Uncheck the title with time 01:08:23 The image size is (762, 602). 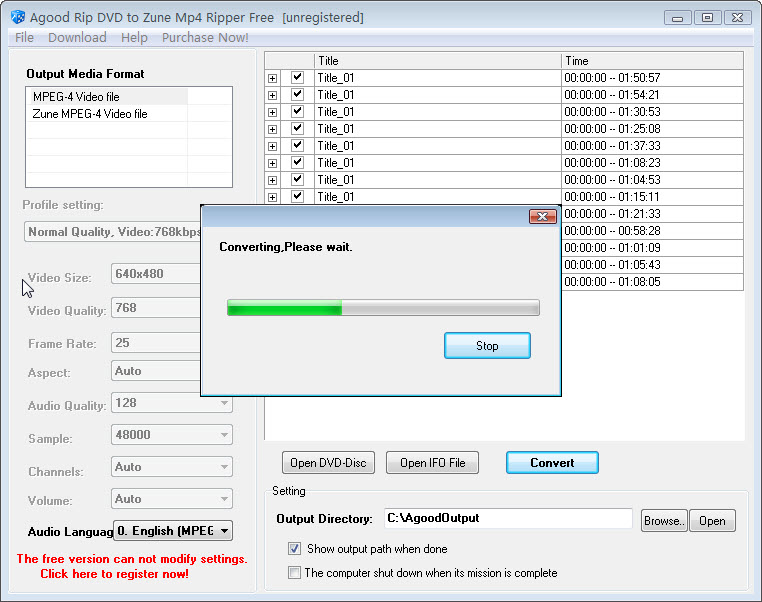pyautogui.click(x=297, y=162)
